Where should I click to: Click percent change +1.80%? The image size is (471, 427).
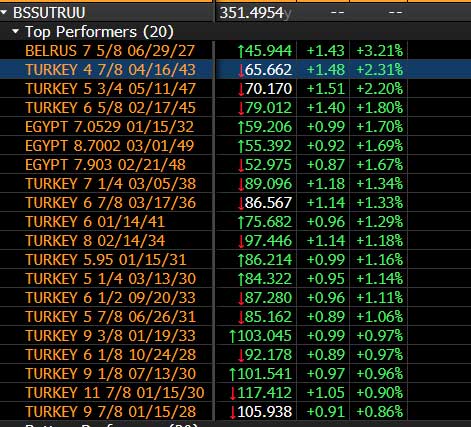tap(379, 108)
